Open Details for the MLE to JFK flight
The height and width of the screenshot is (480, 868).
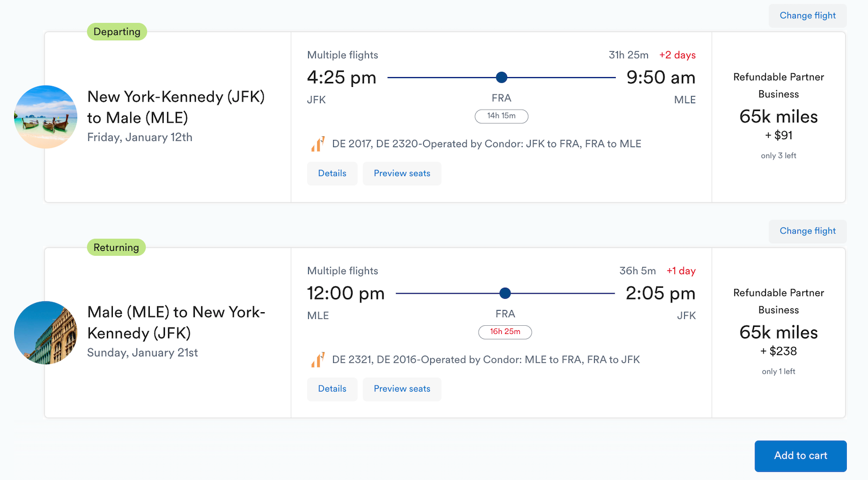click(x=332, y=389)
